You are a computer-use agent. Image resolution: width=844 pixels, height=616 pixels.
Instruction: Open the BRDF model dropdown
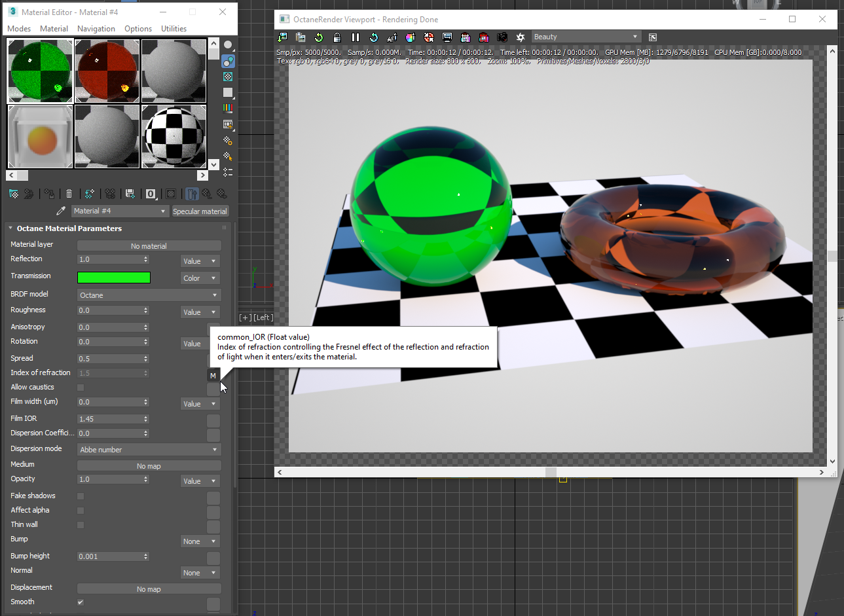coord(149,295)
